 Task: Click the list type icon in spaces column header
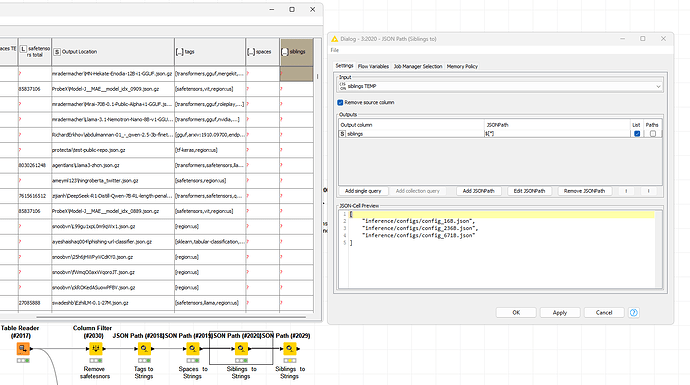pos(251,51)
